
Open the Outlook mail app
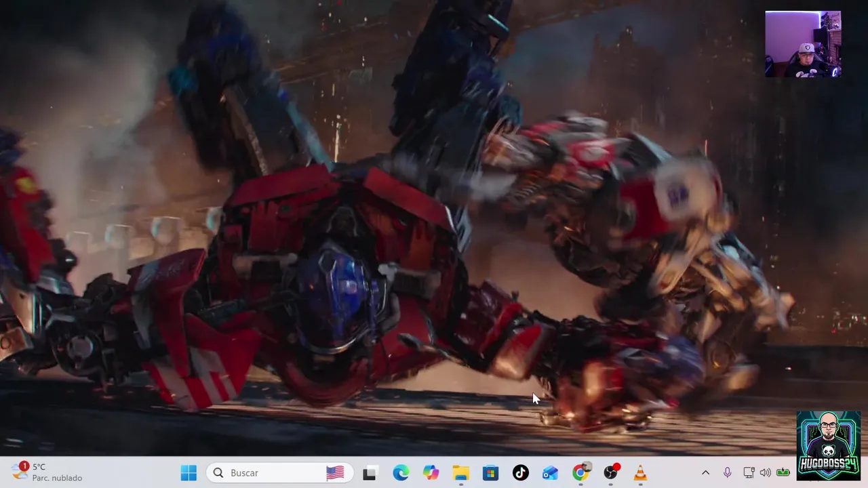(x=550, y=472)
